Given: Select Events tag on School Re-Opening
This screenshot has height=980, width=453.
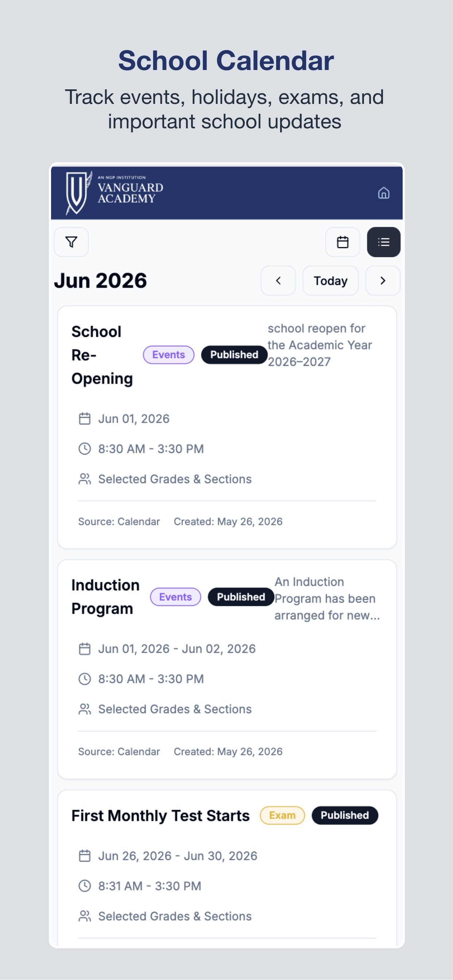Looking at the screenshot, I should coord(169,355).
